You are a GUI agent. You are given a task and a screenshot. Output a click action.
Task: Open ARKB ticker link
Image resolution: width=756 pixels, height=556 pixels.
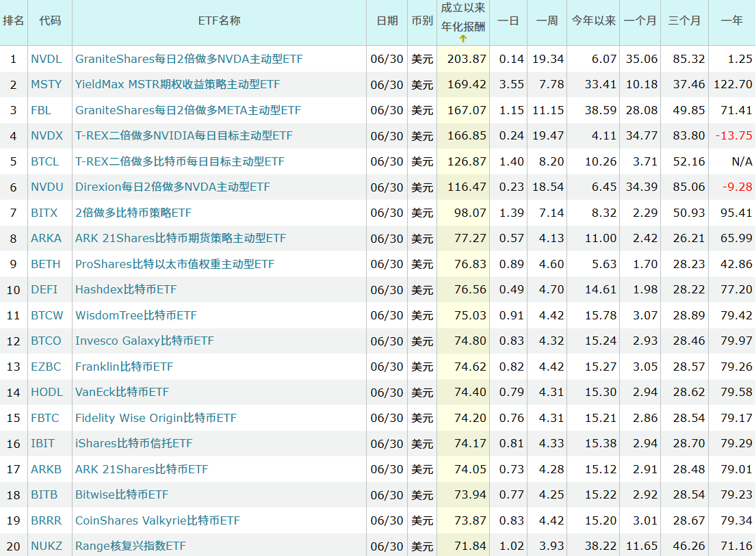[47, 469]
